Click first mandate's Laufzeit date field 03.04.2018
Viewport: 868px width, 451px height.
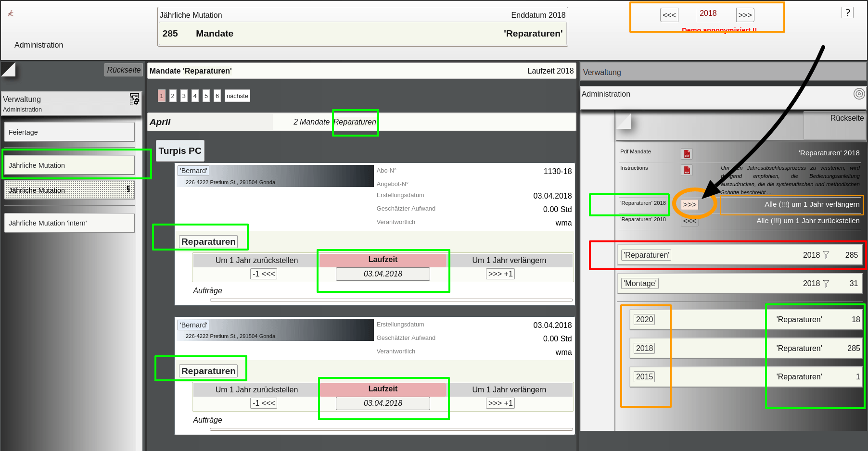tap(383, 274)
